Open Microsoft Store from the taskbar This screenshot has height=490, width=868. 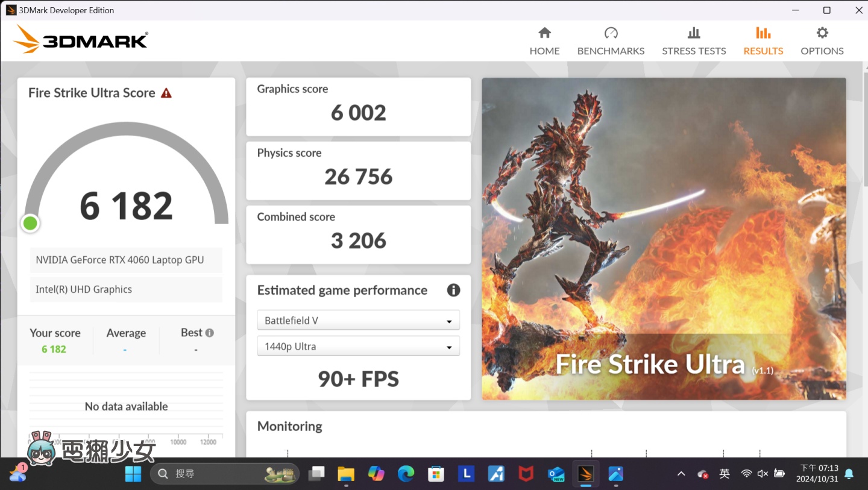click(x=436, y=474)
